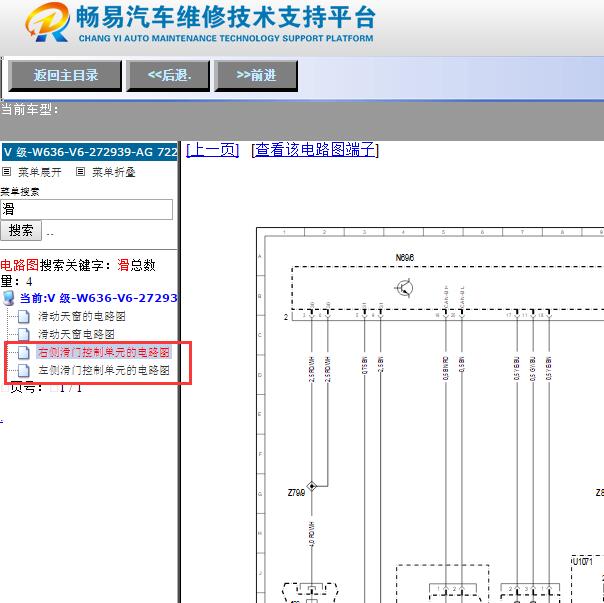Click the 菜单展开 box icon

[7, 171]
